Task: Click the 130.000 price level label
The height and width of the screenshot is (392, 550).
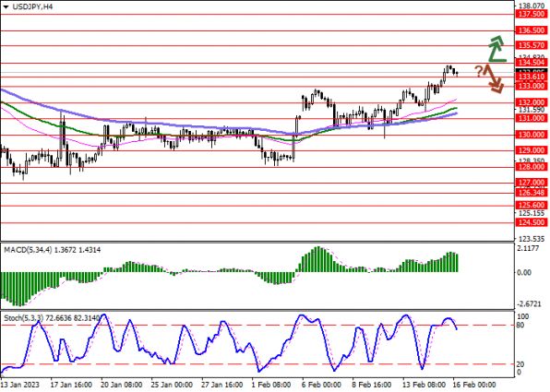Action: [532, 135]
